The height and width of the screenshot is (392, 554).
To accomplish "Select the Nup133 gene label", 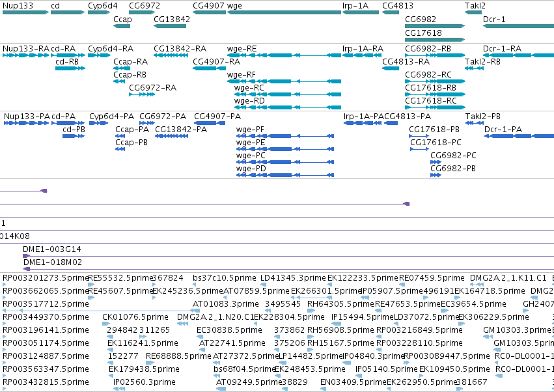I will (x=18, y=6).
